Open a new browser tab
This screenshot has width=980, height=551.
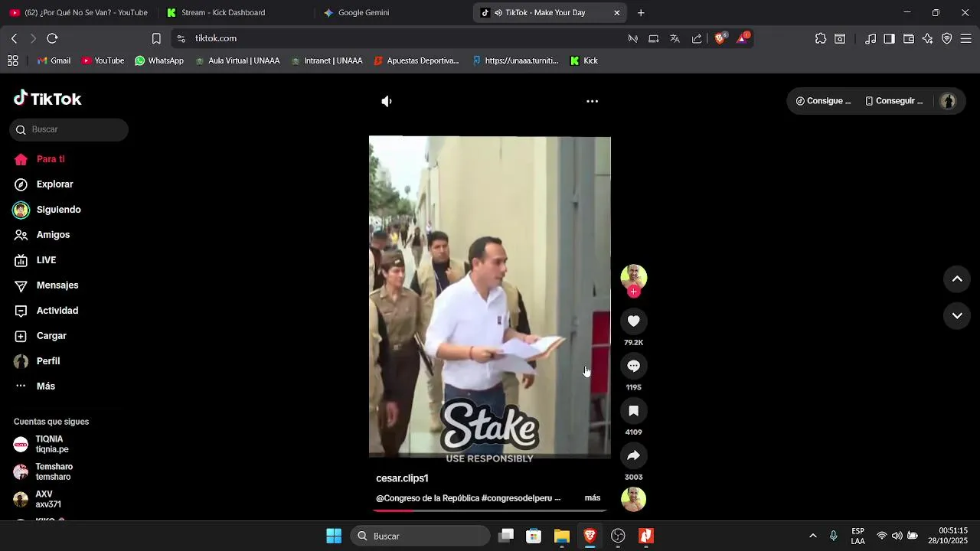[641, 13]
